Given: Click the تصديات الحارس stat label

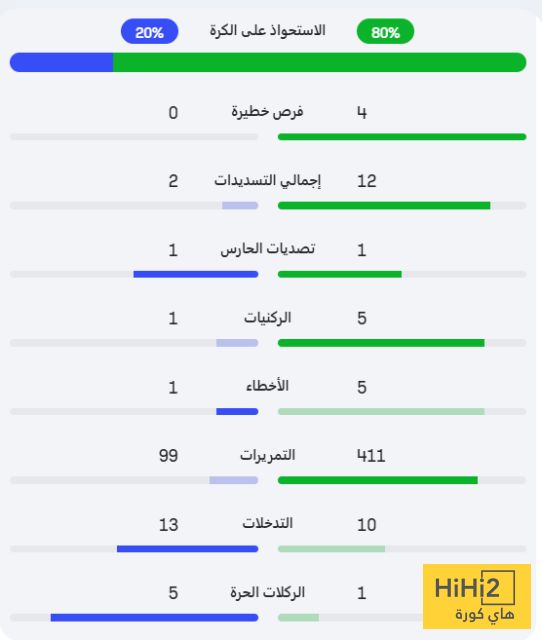Looking at the screenshot, I should pyautogui.click(x=267, y=249).
